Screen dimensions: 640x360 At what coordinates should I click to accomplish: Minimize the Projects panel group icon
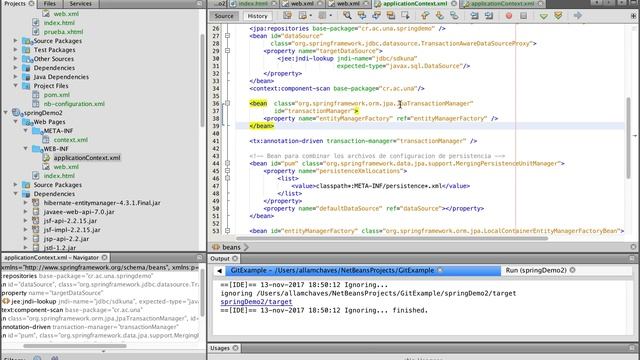click(199, 4)
